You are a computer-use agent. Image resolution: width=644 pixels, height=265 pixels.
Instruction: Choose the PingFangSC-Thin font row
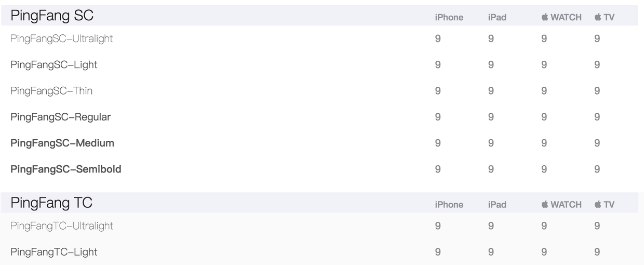click(x=51, y=91)
